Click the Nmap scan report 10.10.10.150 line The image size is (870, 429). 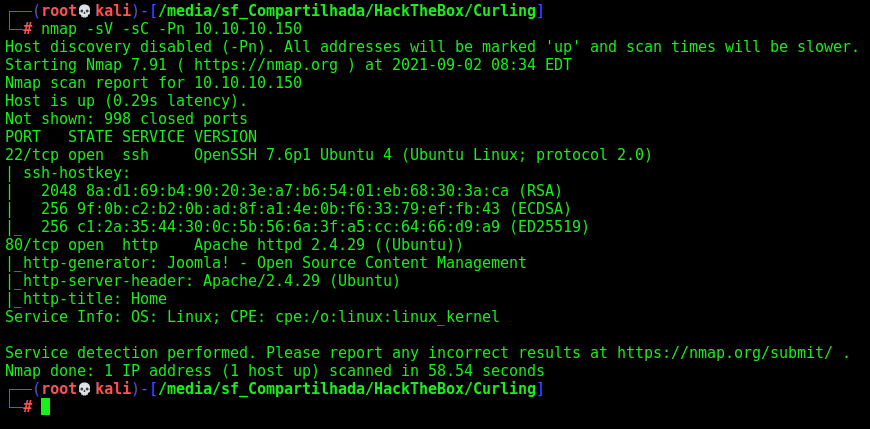tap(154, 83)
